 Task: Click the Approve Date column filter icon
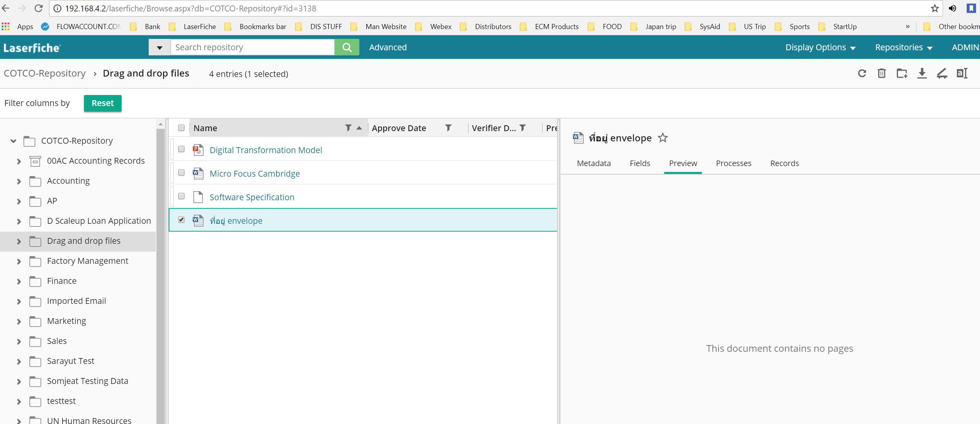coord(448,128)
